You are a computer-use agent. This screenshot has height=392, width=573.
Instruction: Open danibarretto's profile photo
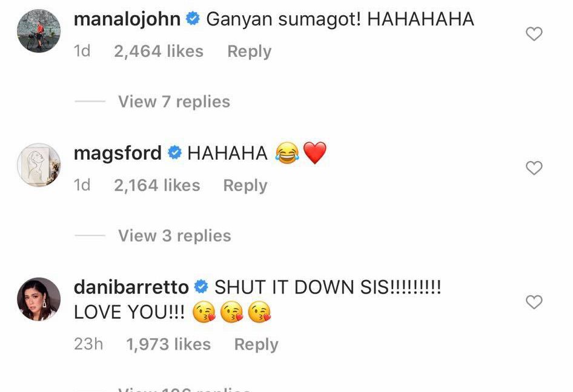(39, 299)
